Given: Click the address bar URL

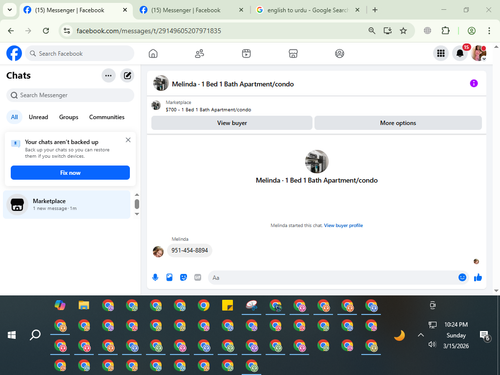Looking at the screenshot, I should pos(149,31).
